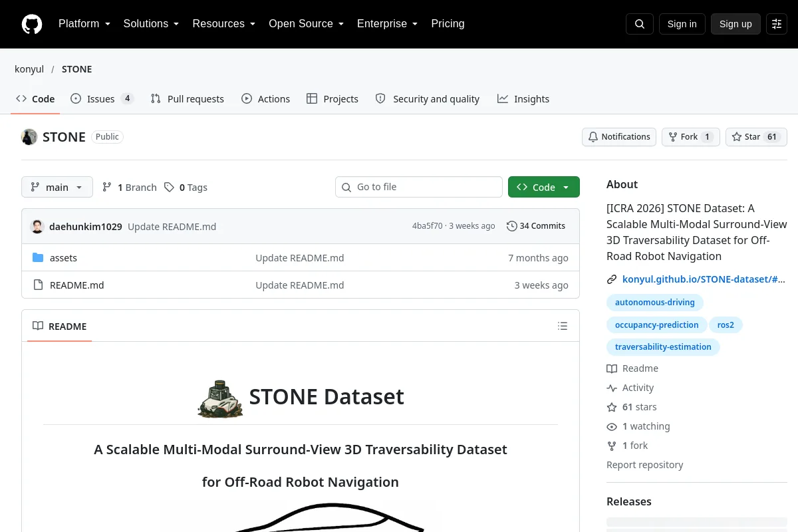Switch to the Pull requests tab
Viewport: 798px width, 532px height.
188,99
